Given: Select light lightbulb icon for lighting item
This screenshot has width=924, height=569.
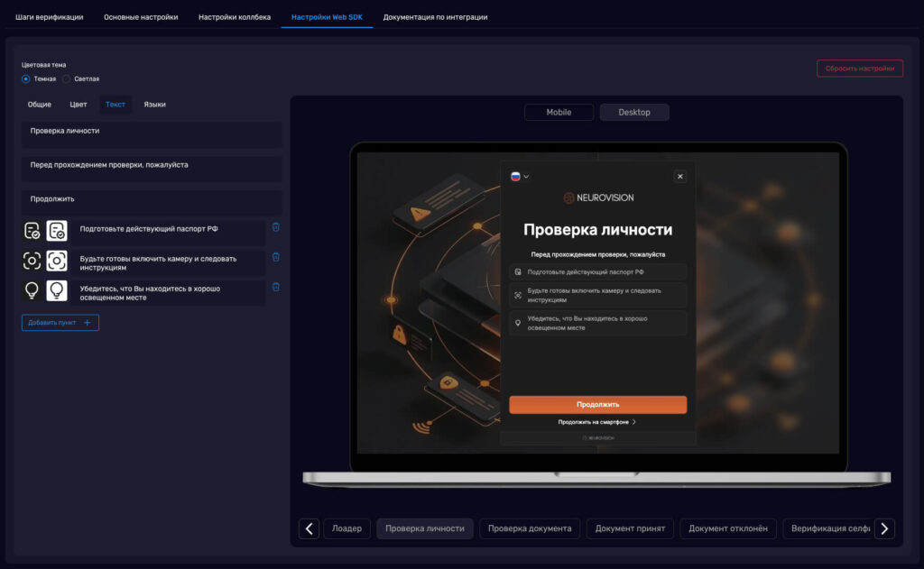Looking at the screenshot, I should pos(57,290).
